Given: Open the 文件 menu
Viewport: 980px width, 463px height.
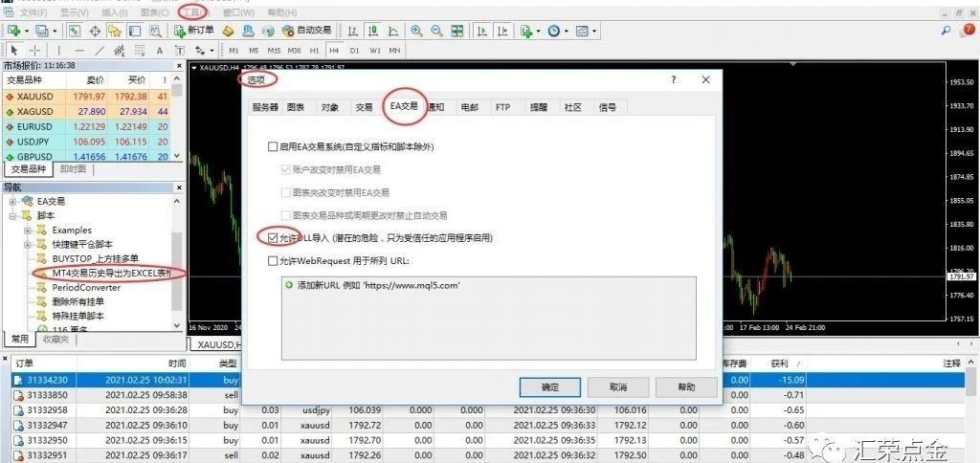Looking at the screenshot, I should (33, 11).
